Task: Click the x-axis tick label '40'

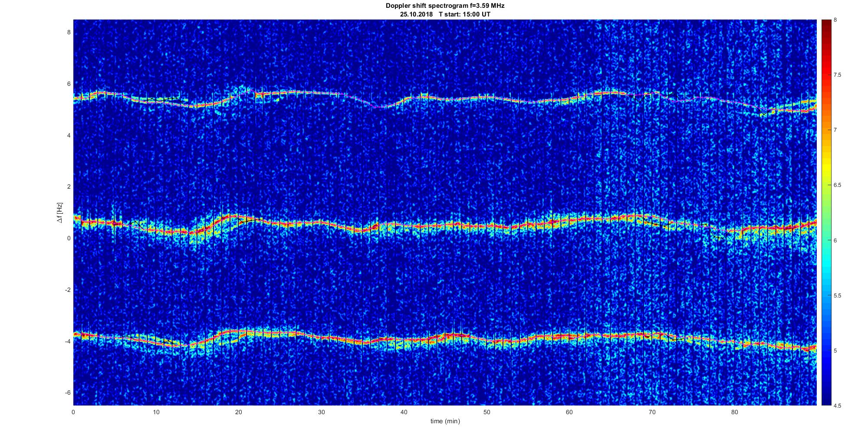Action: pos(404,412)
